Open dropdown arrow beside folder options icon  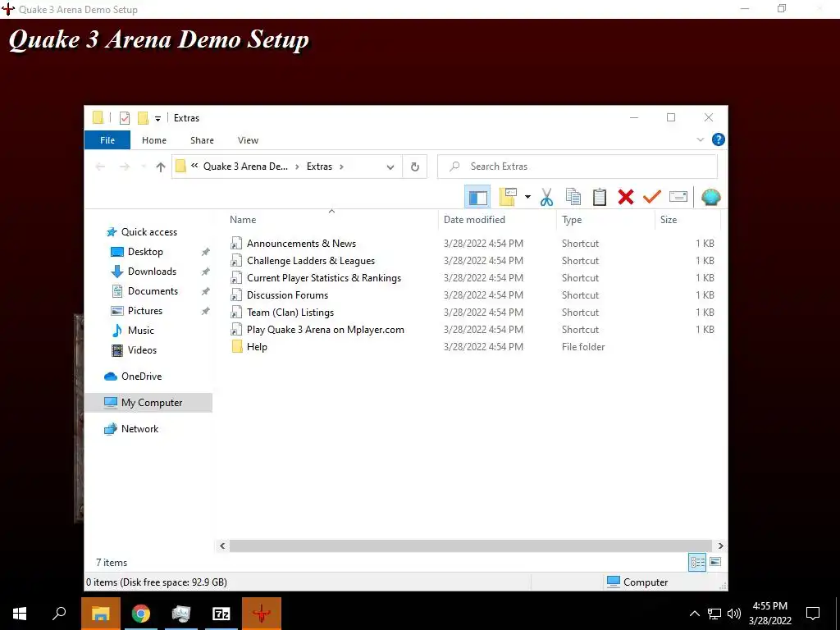click(x=527, y=197)
